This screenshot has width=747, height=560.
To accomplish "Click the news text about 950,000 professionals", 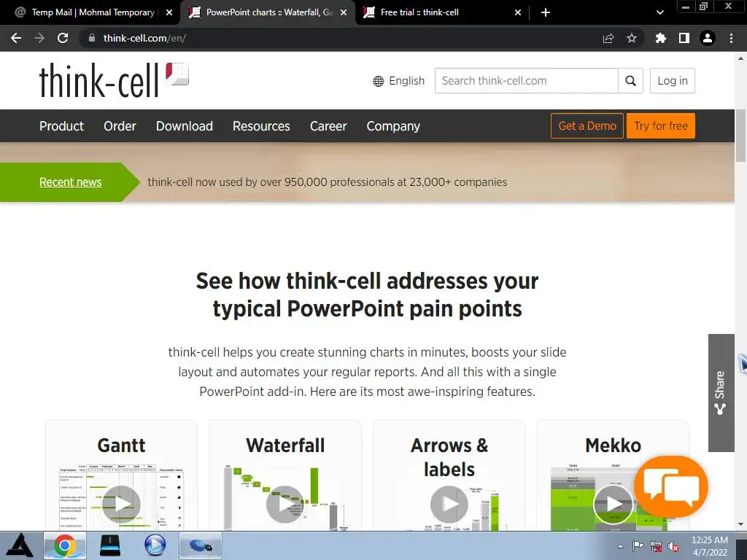I will click(x=328, y=182).
